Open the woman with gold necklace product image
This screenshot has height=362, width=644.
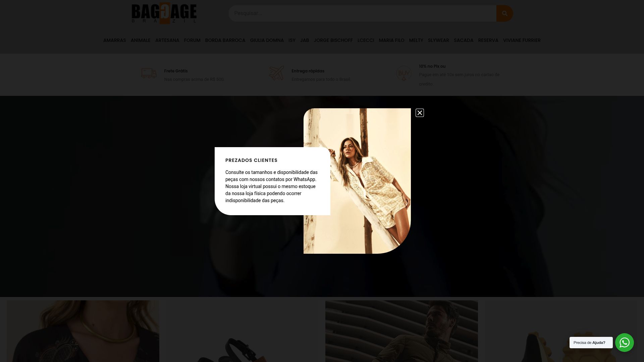(83, 331)
